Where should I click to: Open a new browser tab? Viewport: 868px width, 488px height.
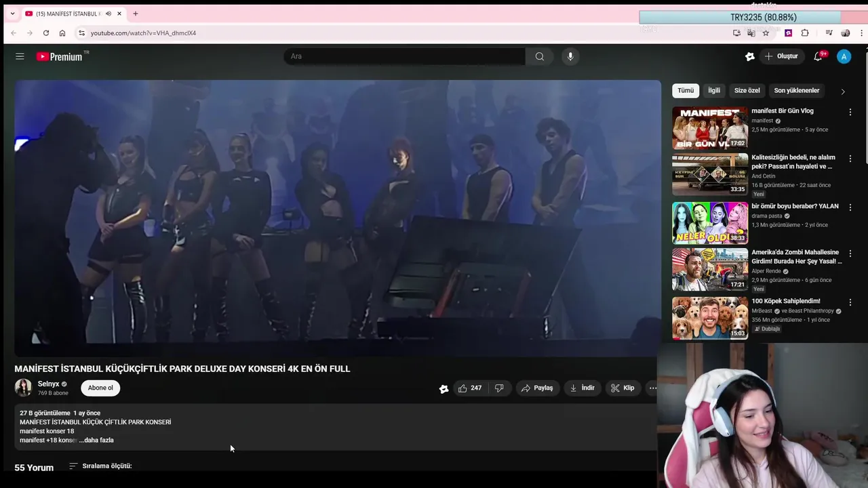[135, 14]
